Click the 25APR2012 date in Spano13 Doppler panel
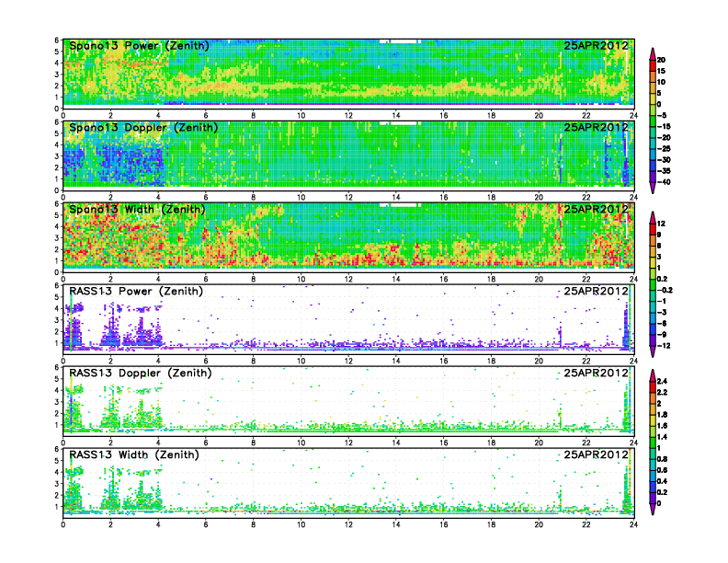Screen dimensions: 728x563 (x=596, y=128)
